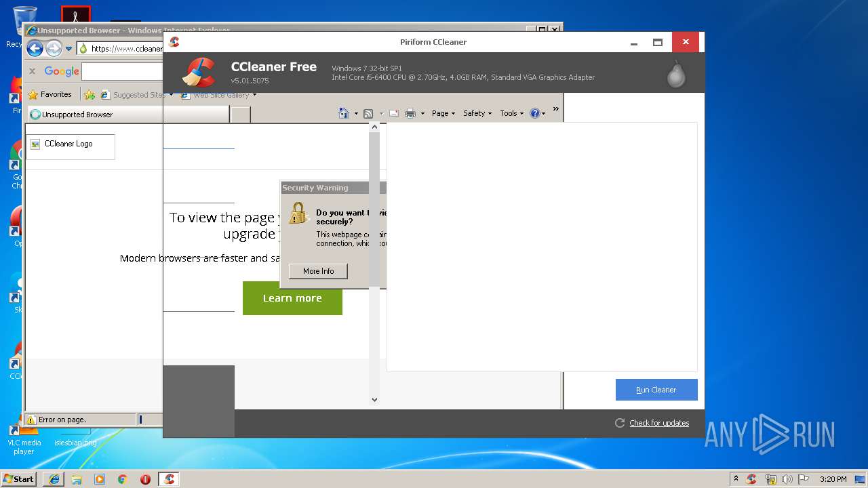This screenshot has width=868, height=488.
Task: Open the Page menu
Action: click(443, 113)
